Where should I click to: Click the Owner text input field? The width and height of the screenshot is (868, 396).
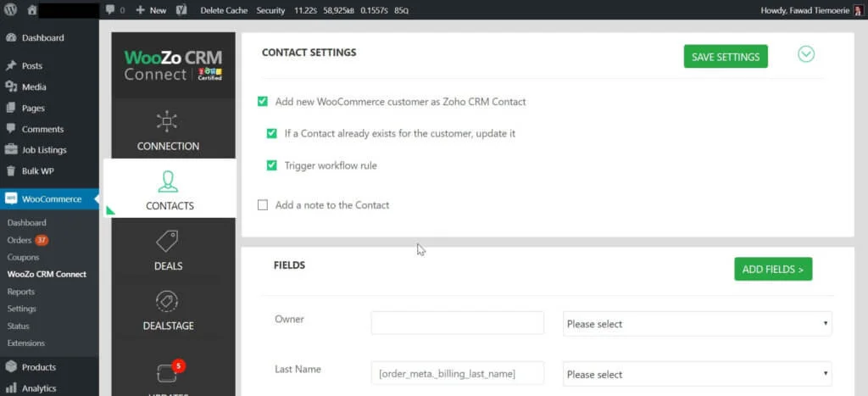pyautogui.click(x=457, y=323)
